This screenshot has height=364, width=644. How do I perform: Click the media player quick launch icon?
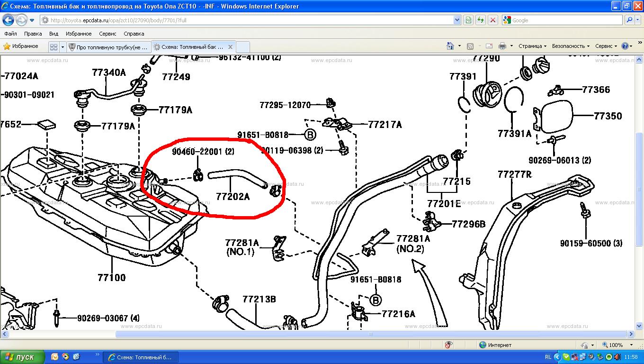tap(65, 356)
